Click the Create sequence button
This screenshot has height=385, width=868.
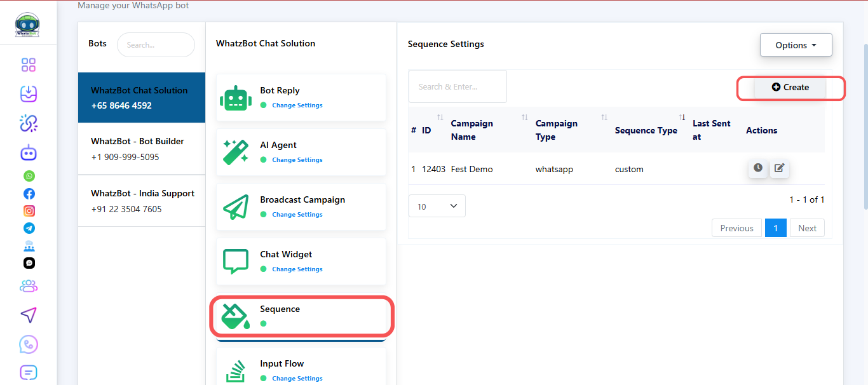(x=790, y=88)
